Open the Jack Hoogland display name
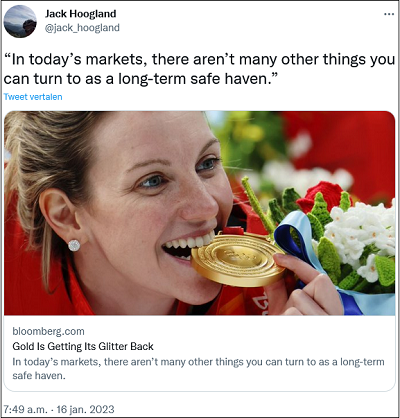Viewport: 400px width, 418px height. click(81, 14)
